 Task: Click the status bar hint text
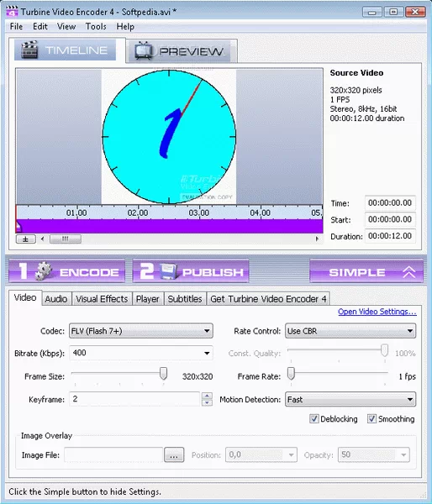[85, 491]
